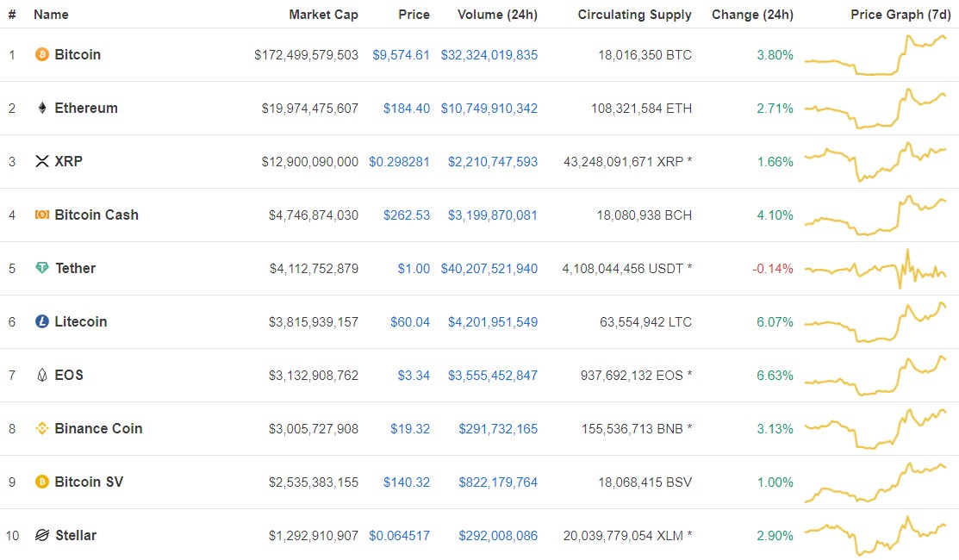Open the Litecoin name link
Viewport: 959px width, 560px height.
pos(81,321)
